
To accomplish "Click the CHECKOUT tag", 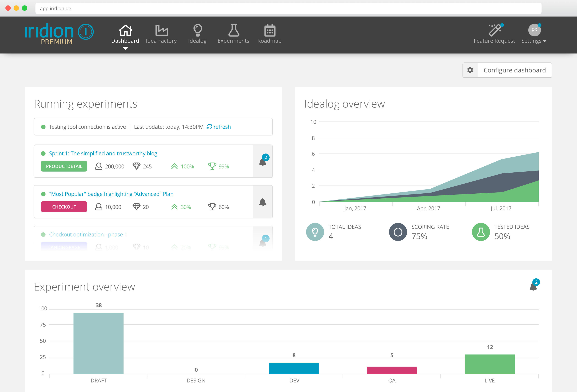I will click(64, 207).
